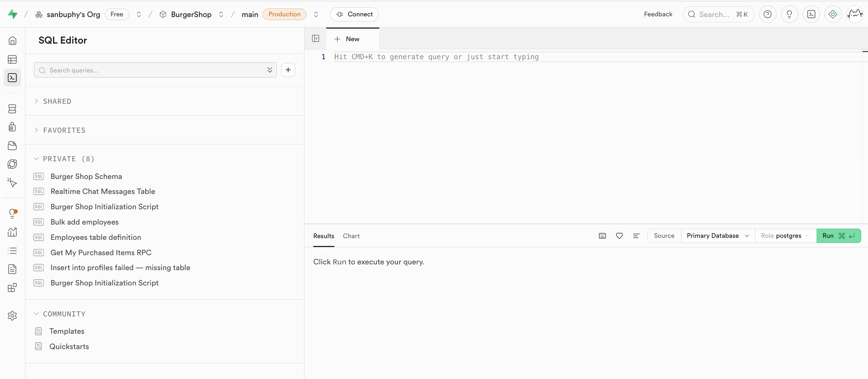The image size is (868, 379).
Task: Open Bulk add employees query
Action: pyautogui.click(x=84, y=222)
